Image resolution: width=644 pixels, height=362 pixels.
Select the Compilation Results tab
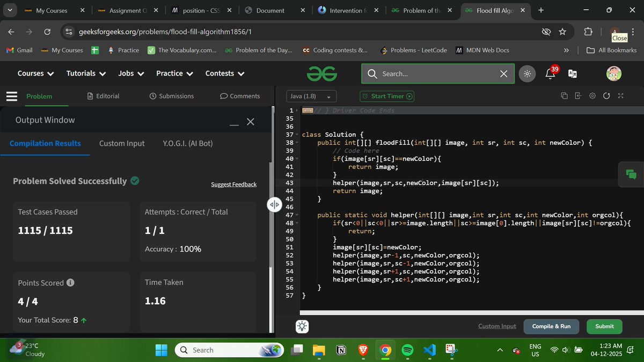tap(45, 143)
